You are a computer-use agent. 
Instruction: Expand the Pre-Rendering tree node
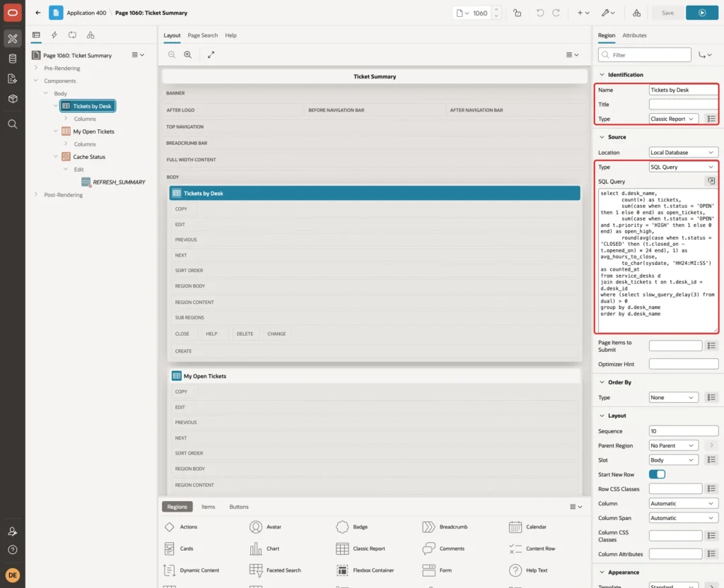pos(36,68)
